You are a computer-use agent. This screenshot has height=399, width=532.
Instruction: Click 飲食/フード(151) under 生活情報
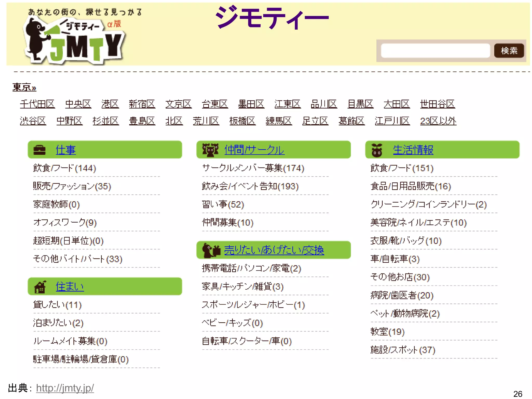(402, 168)
